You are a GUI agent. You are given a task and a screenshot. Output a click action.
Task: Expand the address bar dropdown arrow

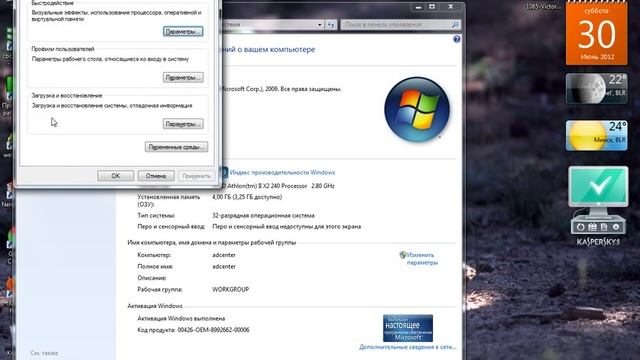point(320,25)
